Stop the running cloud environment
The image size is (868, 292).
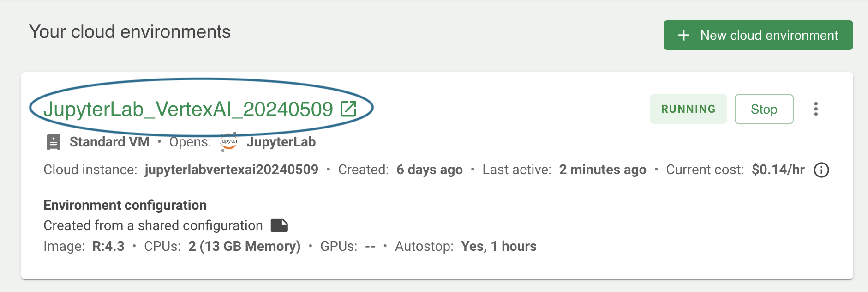[x=764, y=109]
